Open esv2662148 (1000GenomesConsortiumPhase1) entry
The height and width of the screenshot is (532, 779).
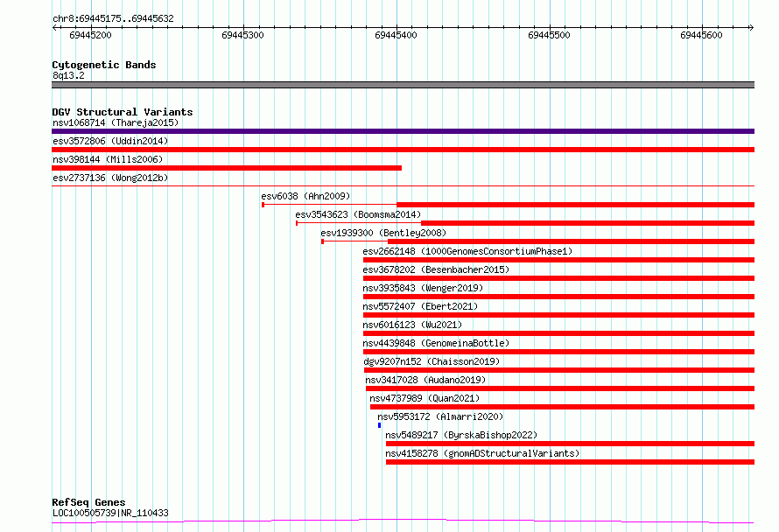[x=467, y=251]
